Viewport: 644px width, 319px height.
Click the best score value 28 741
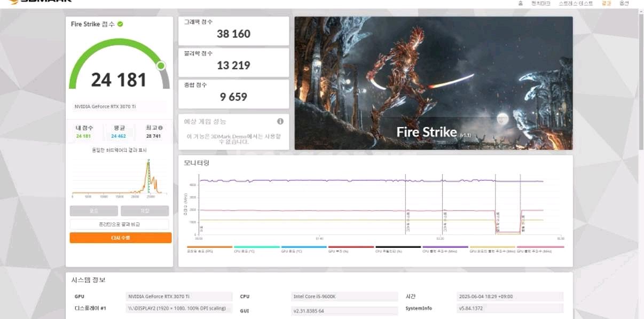(154, 136)
